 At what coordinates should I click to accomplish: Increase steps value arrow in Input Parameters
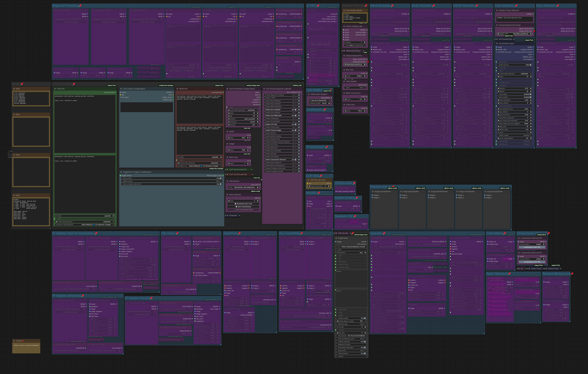click(x=257, y=113)
